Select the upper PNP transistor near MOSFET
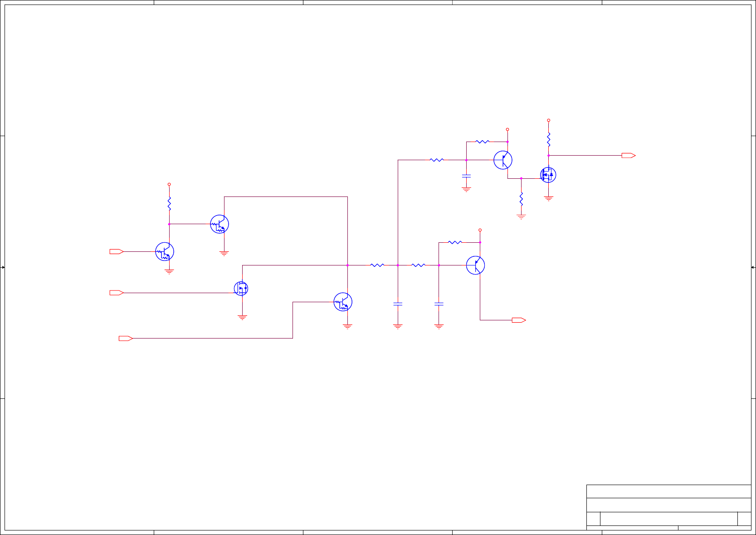The height and width of the screenshot is (535, 756). tap(503, 160)
